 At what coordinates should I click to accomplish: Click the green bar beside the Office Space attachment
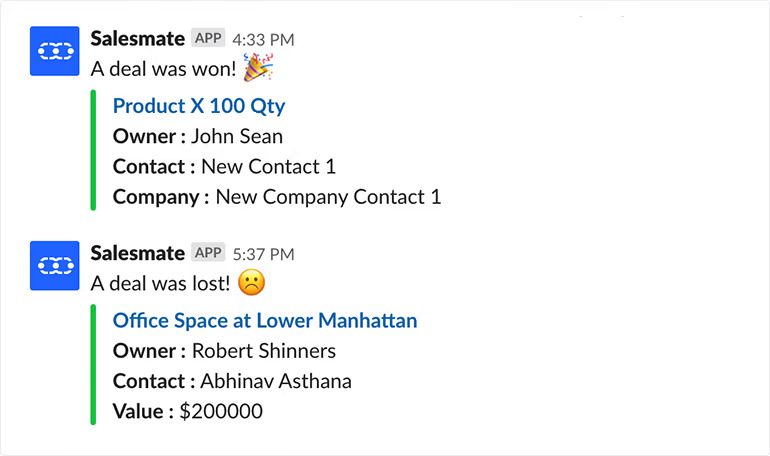[x=93, y=365]
